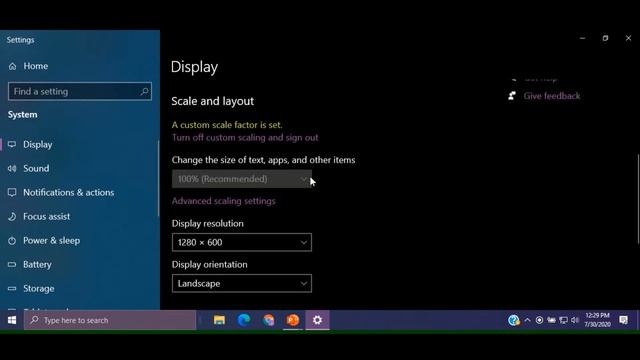Open the clock showing 12:29 PM
This screenshot has height=360, width=640.
pyautogui.click(x=598, y=320)
